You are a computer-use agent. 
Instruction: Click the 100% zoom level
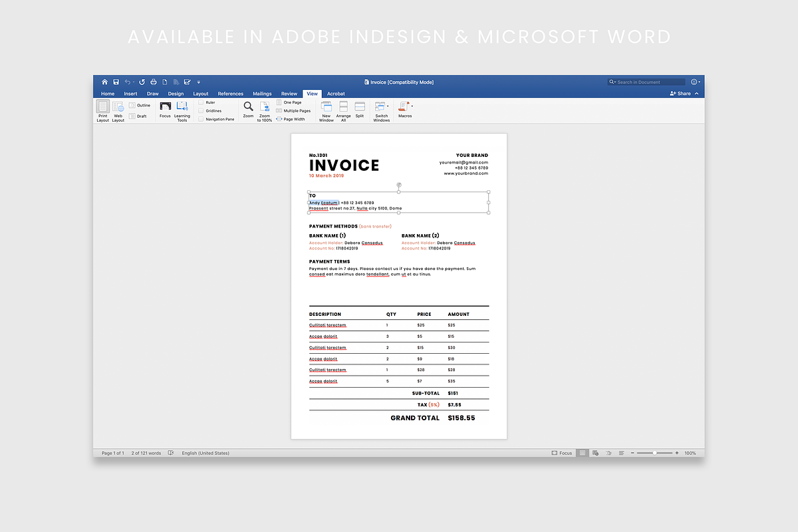click(x=690, y=453)
